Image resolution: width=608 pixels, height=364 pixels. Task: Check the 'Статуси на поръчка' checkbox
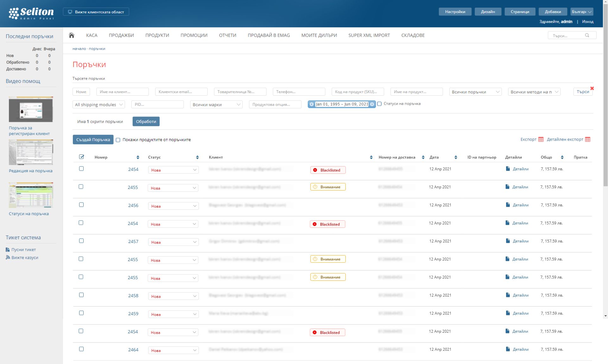coord(379,104)
